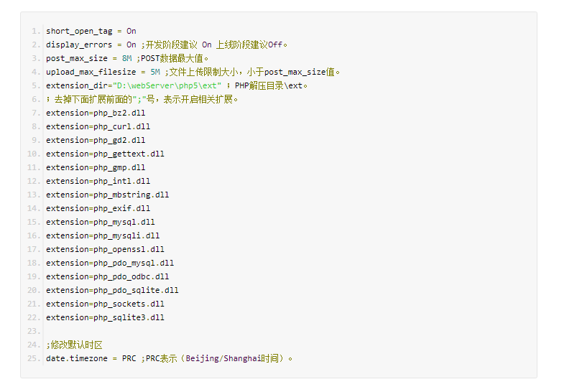Click the extension=php_pdo_mysql.dll line

point(110,263)
